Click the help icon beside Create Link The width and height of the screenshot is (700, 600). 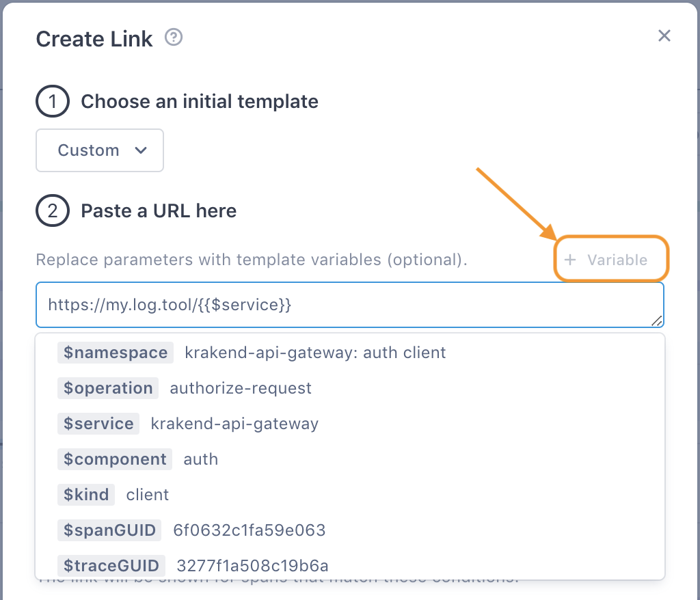pos(173,38)
